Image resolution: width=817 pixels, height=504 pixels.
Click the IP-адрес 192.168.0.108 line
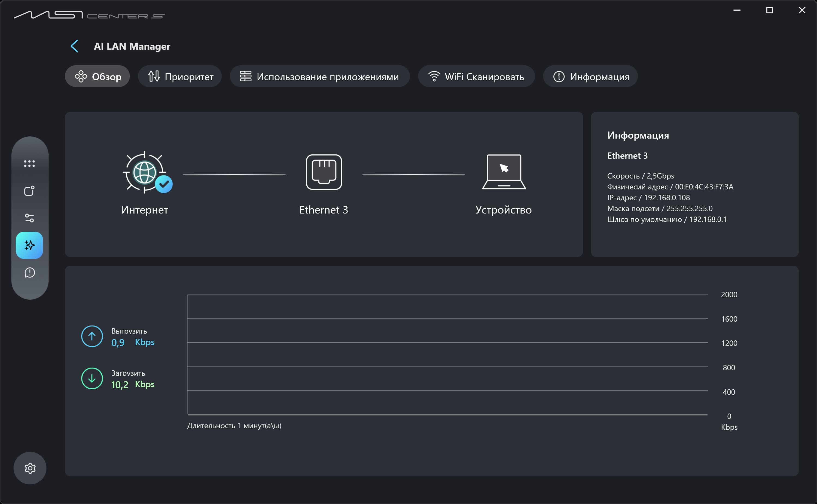coord(648,198)
